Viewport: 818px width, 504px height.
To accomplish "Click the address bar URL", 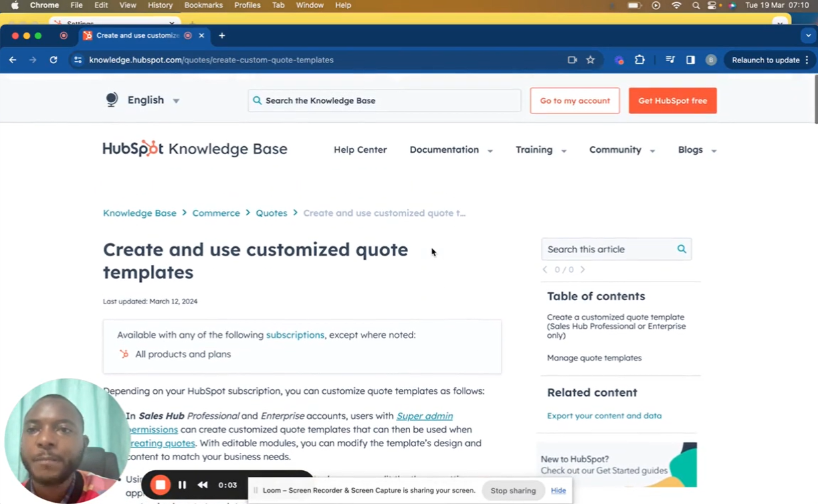I will pyautogui.click(x=211, y=60).
